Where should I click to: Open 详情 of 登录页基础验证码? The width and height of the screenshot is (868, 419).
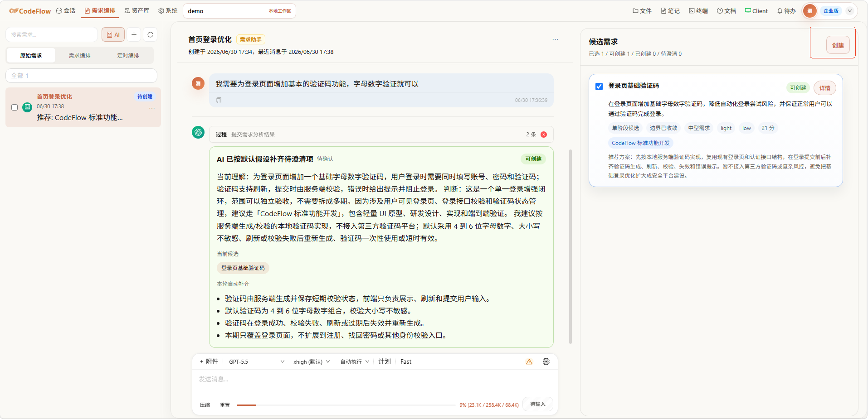click(825, 88)
